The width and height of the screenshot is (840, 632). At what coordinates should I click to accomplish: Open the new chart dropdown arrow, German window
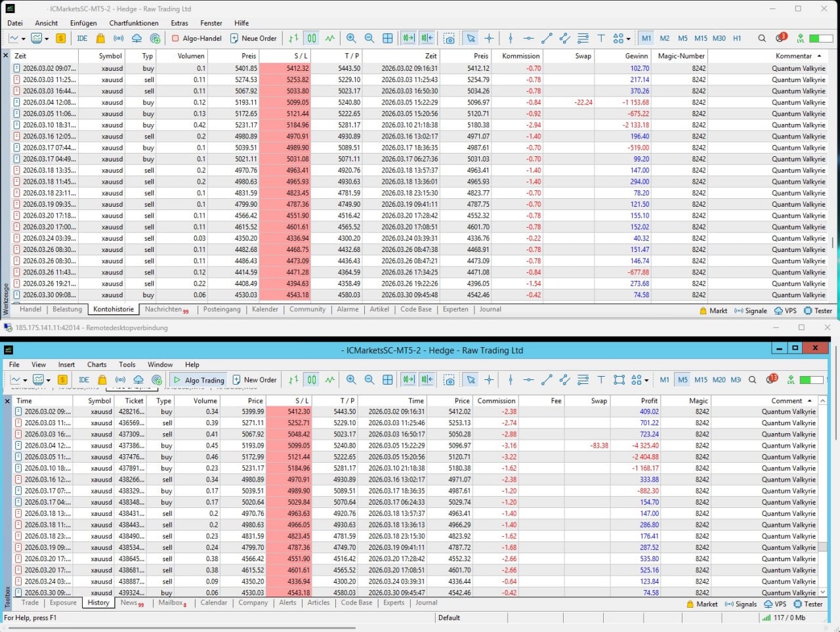coord(24,39)
